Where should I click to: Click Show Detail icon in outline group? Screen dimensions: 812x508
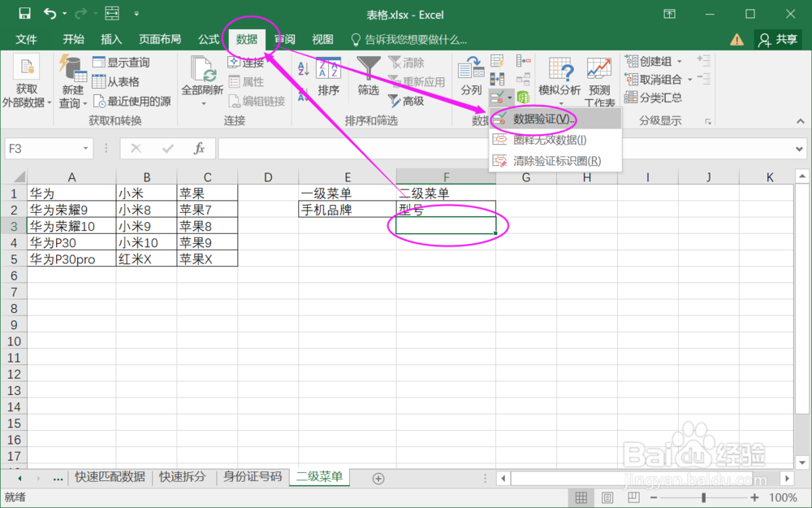pos(703,61)
